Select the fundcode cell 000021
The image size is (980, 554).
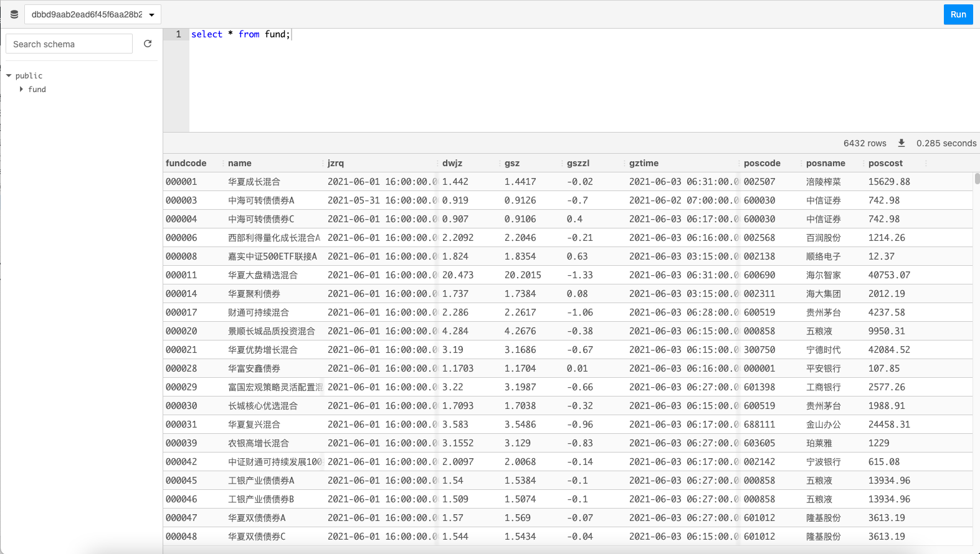point(181,350)
